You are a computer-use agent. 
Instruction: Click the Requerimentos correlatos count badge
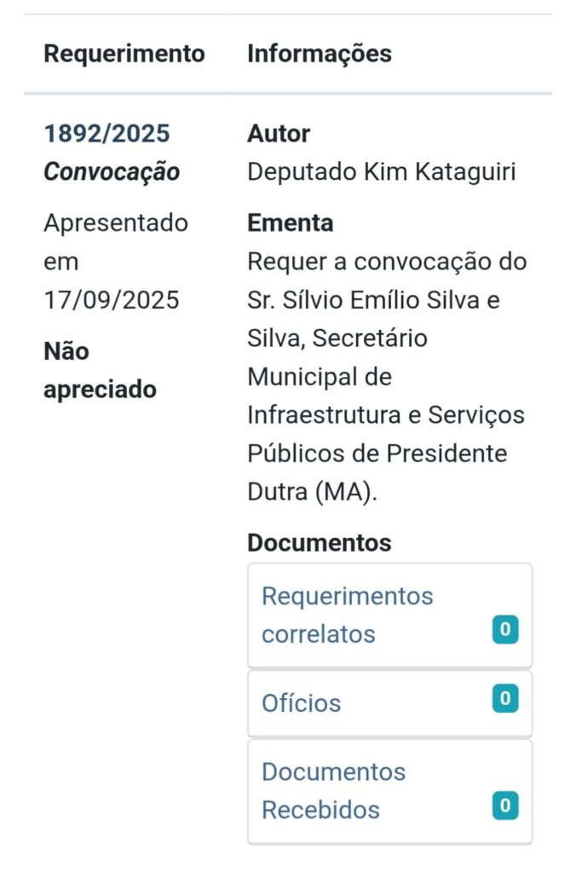point(505,630)
